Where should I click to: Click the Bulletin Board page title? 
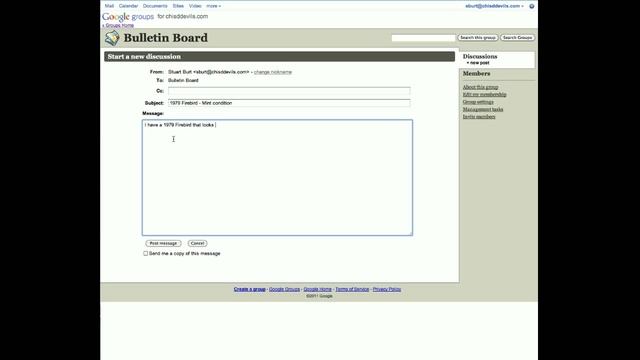(x=166, y=38)
